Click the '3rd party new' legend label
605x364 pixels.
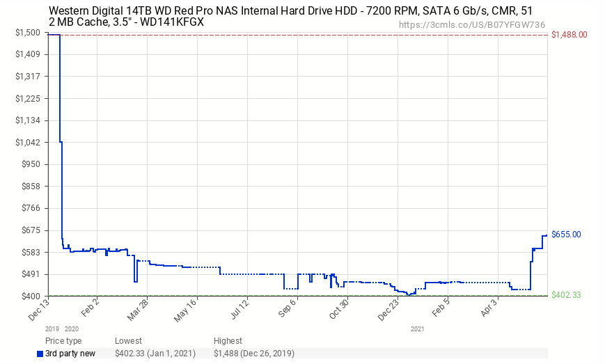click(70, 354)
